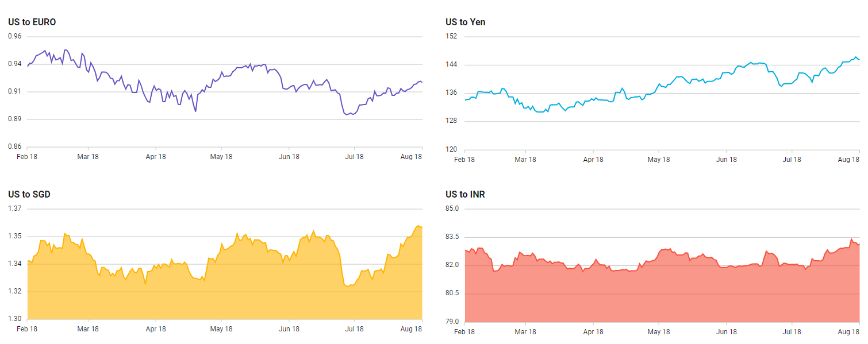Click the 1.32 label on SGD y-axis
868x344 pixels.
14,292
